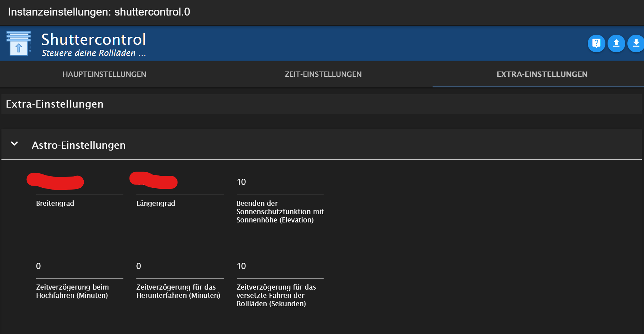644x334 pixels.
Task: Click the Längengrad label
Action: coord(156,203)
